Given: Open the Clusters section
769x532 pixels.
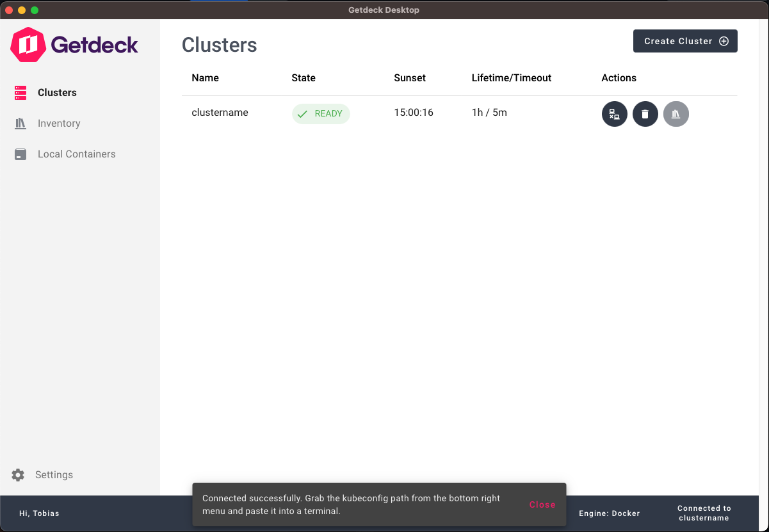Looking at the screenshot, I should click(x=57, y=93).
